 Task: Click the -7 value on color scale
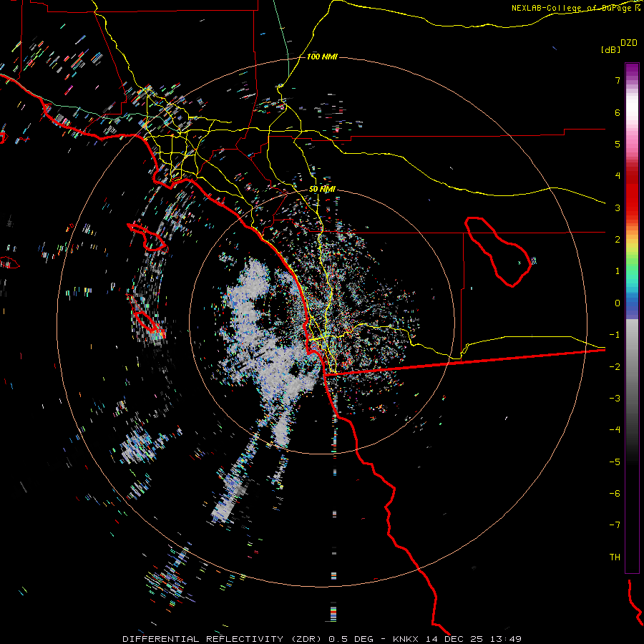615,525
